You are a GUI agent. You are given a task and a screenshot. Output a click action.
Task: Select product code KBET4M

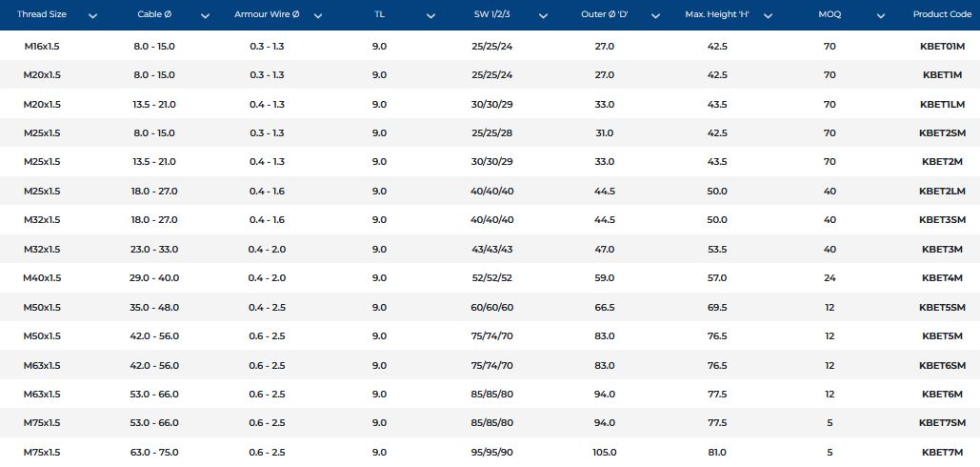pos(942,278)
